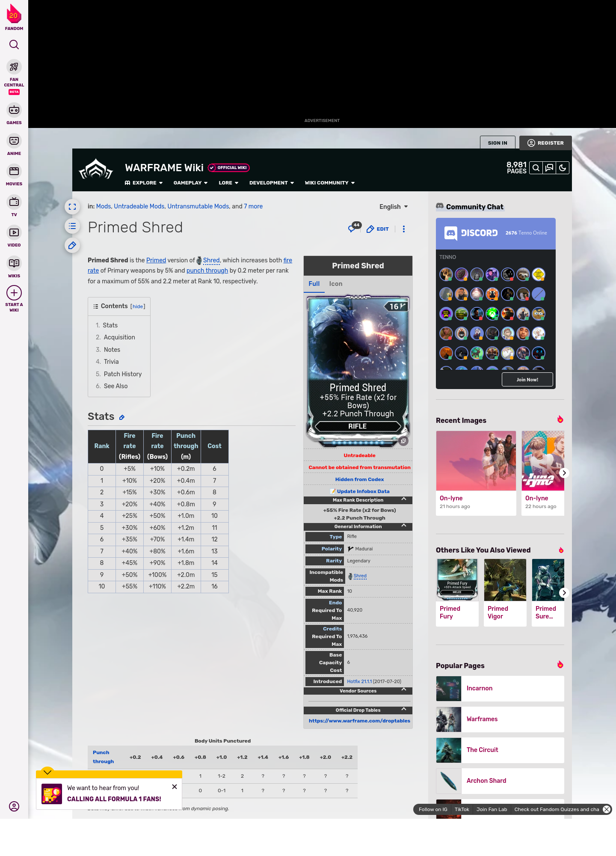Image resolution: width=616 pixels, height=856 pixels.
Task: Jump to See Also in contents
Action: (x=115, y=386)
